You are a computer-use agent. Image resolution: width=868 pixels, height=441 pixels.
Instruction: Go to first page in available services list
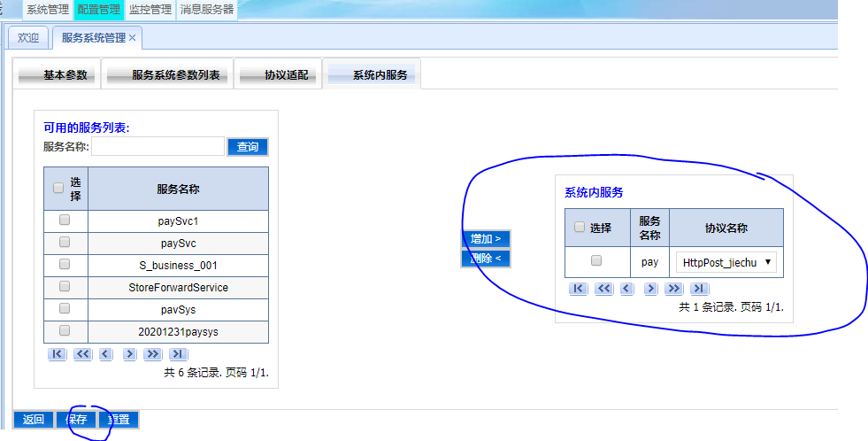tap(58, 354)
